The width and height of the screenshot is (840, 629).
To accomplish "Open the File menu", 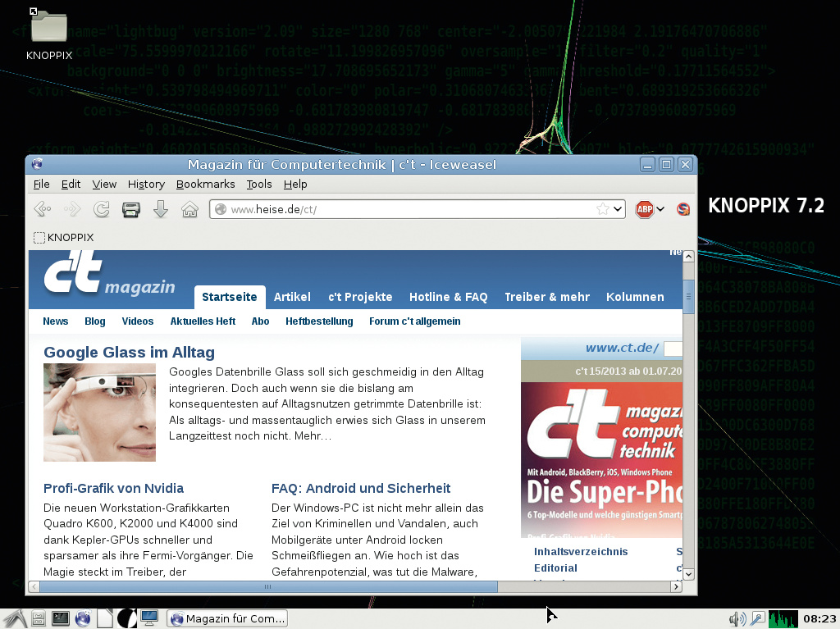I will pyautogui.click(x=41, y=184).
